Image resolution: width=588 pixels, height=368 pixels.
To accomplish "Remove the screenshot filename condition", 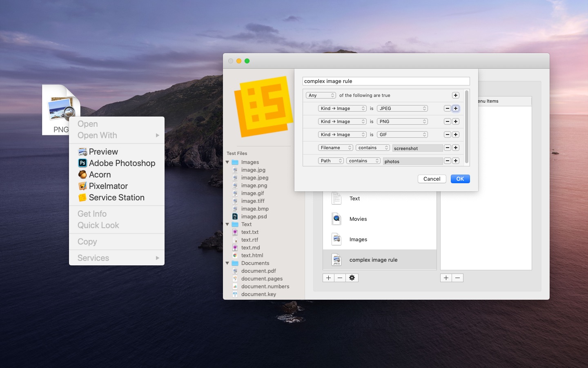I will point(448,148).
